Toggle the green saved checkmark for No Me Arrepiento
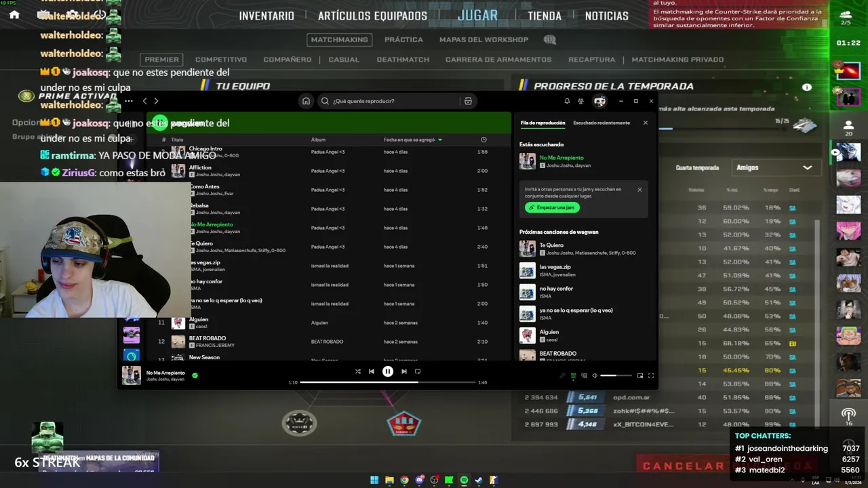Image resolution: width=868 pixels, height=488 pixels. point(195,375)
